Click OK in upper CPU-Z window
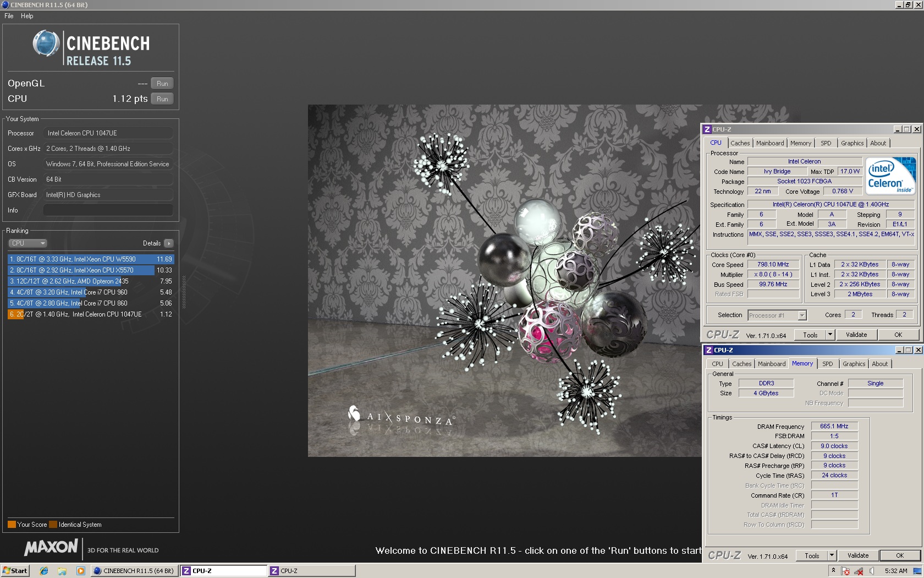 898,335
